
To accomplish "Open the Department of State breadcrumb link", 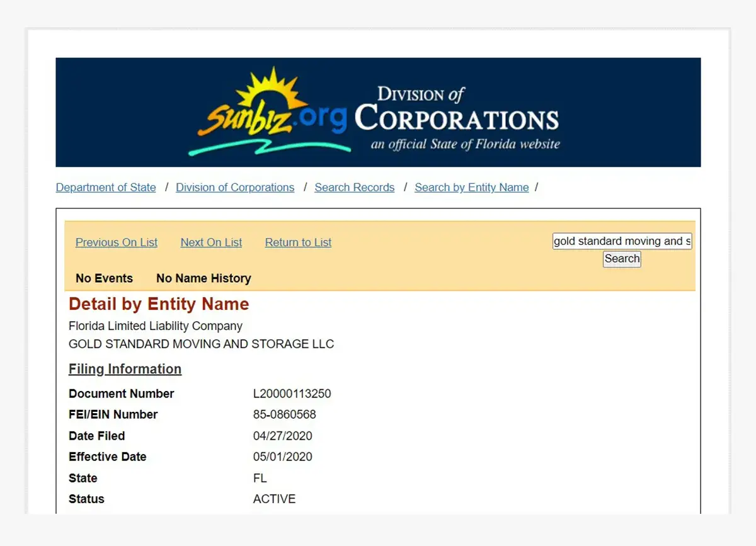I will pyautogui.click(x=106, y=188).
